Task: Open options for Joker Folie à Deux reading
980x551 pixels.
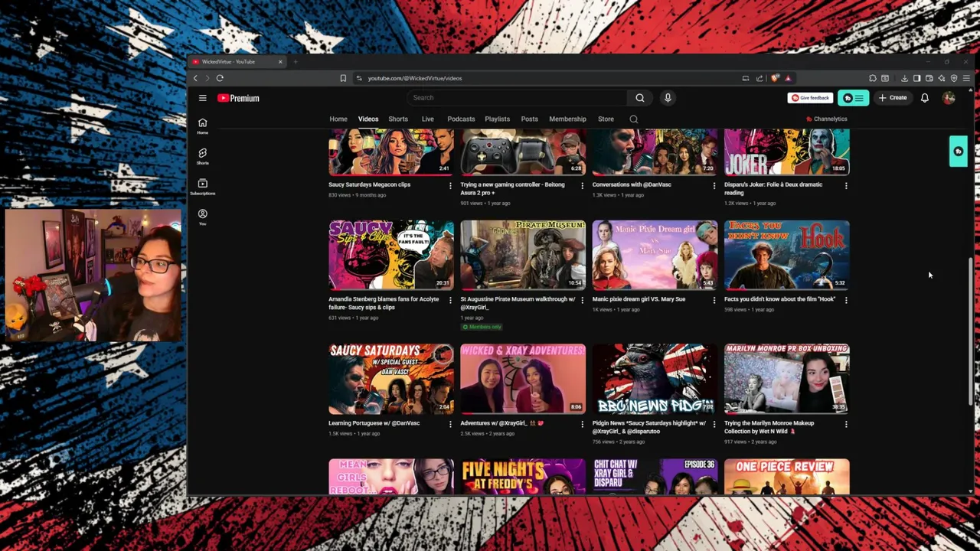Action: [x=846, y=185]
